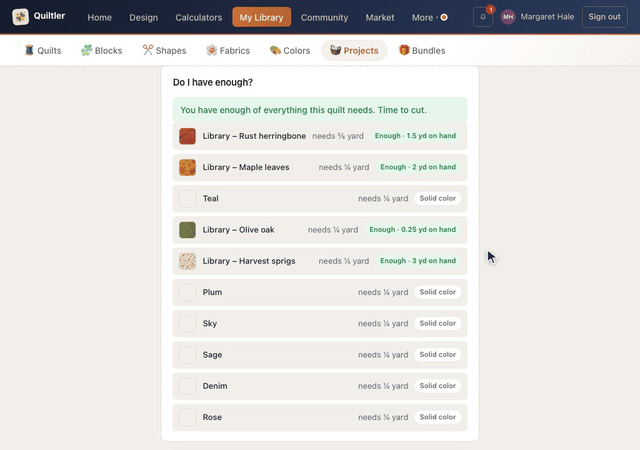Click the Rust herringbone fabric thumbnail
This screenshot has width=640, height=450.
187,136
